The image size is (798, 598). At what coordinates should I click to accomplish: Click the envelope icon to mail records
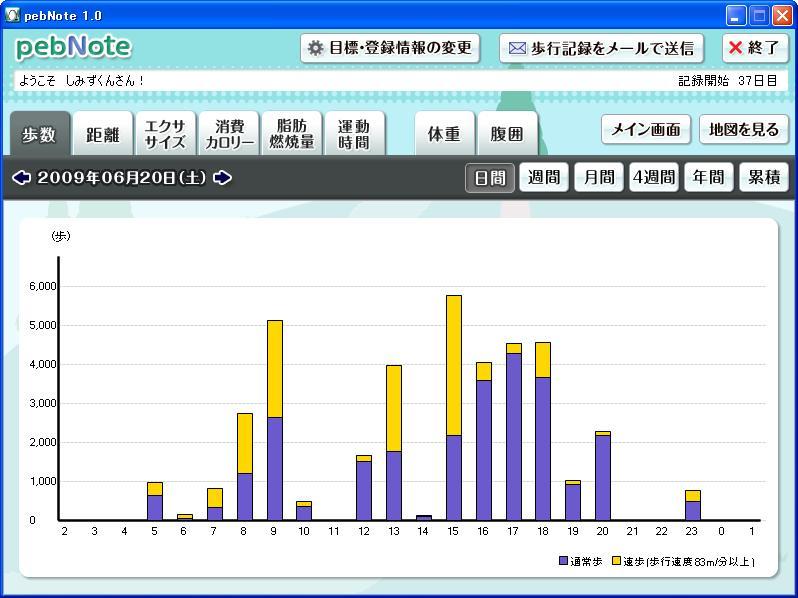517,48
